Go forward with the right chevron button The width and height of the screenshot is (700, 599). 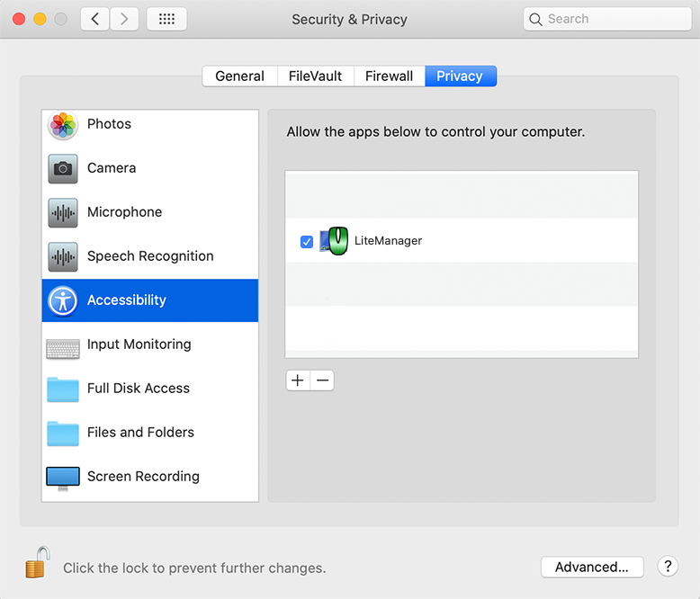[x=124, y=19]
